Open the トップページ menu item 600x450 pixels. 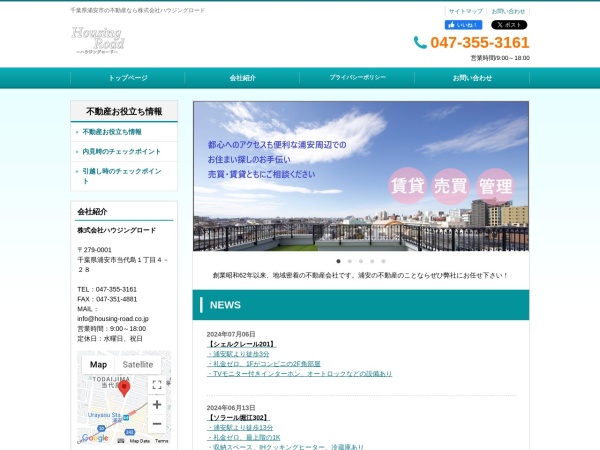128,78
